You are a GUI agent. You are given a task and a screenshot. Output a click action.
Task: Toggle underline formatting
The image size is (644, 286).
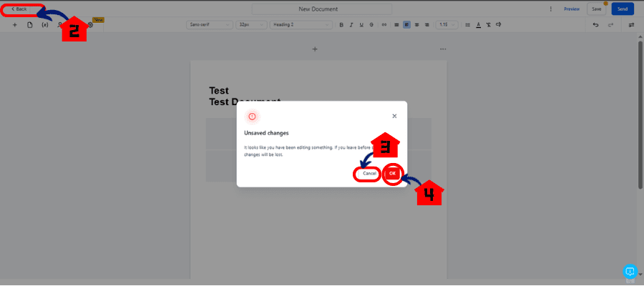tap(361, 25)
